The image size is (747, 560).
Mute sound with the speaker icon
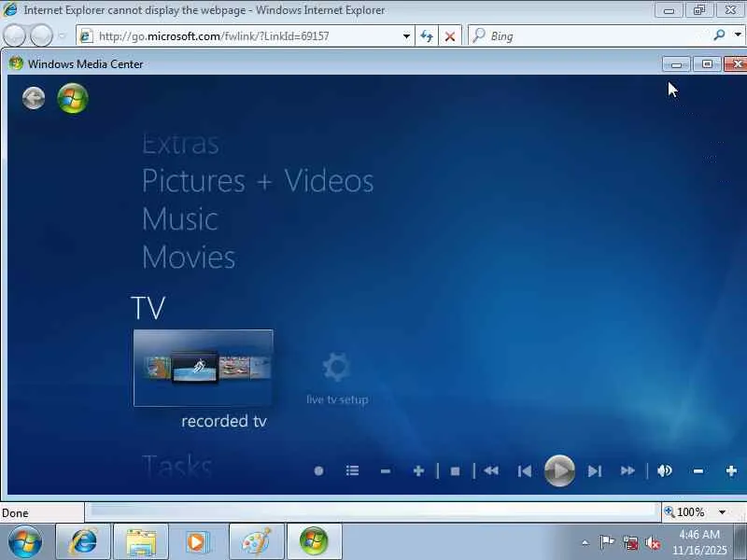click(665, 471)
